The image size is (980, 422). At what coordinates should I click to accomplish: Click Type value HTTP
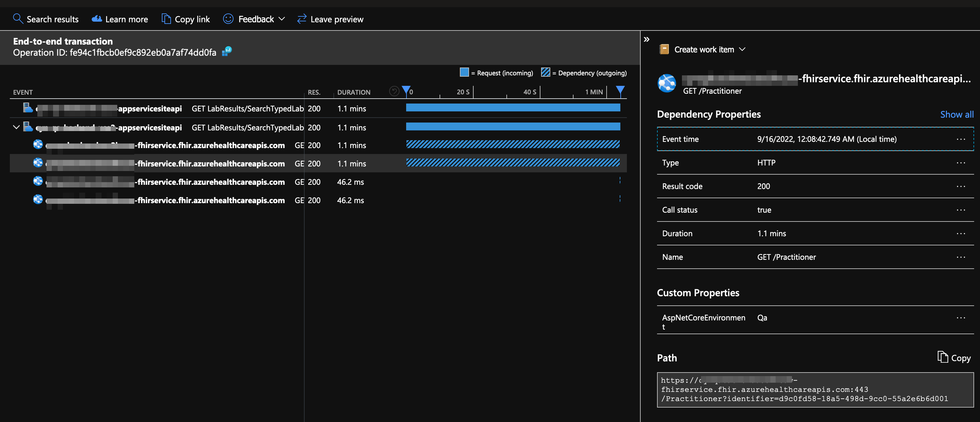[x=766, y=163]
